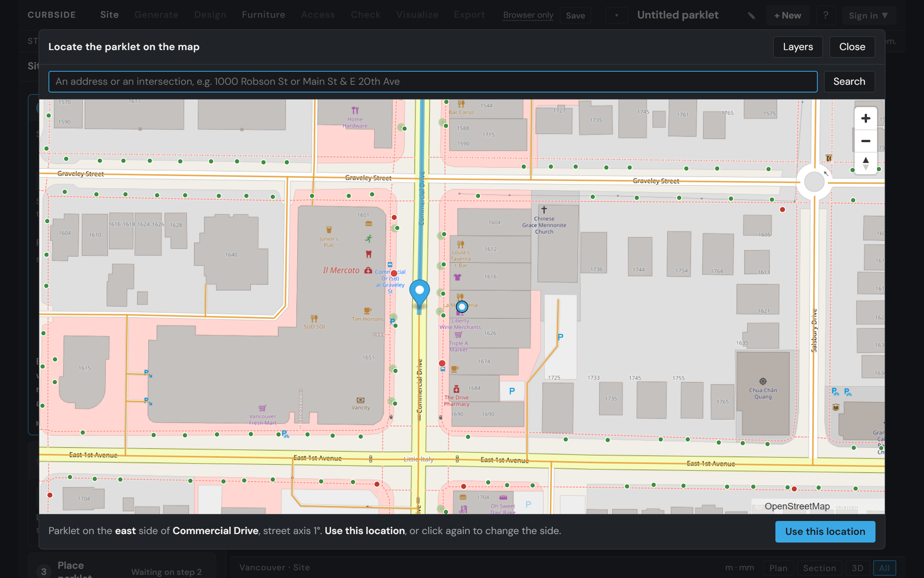
Task: Switch to the Plan view
Action: coord(778,568)
